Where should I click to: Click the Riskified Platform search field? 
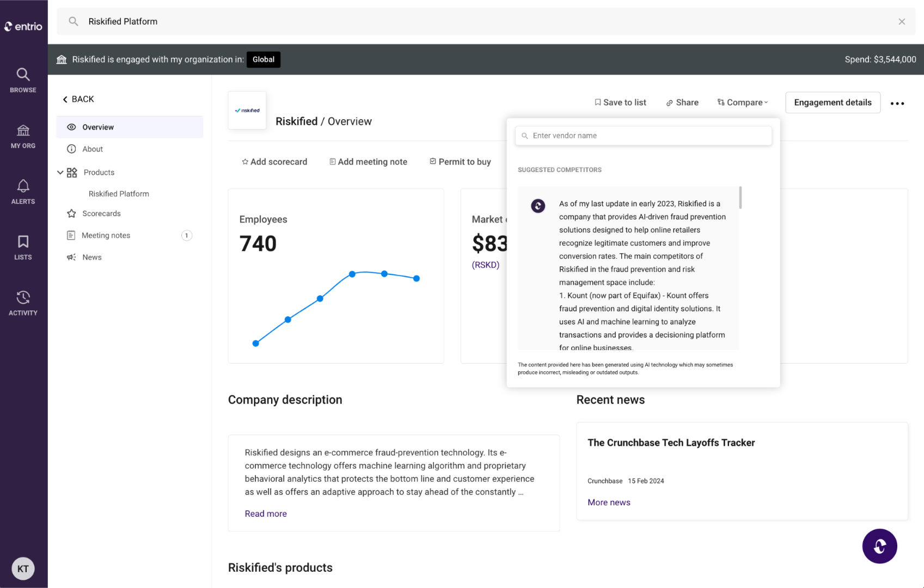pos(486,21)
